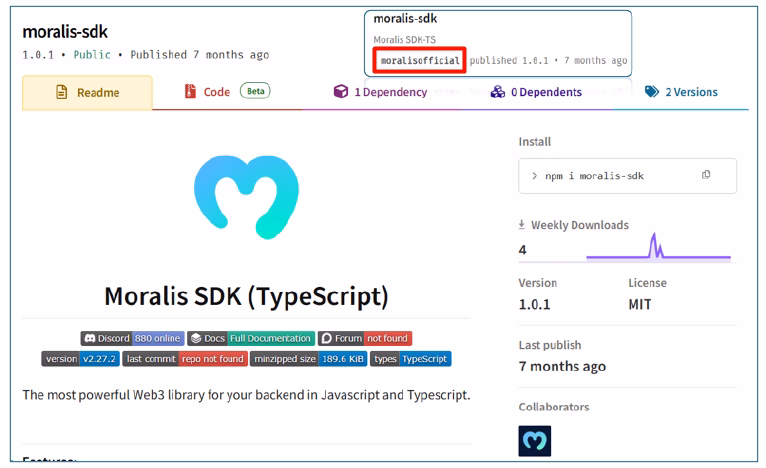Click the Beta badge next to Code
The image size is (766, 468).
click(x=255, y=91)
